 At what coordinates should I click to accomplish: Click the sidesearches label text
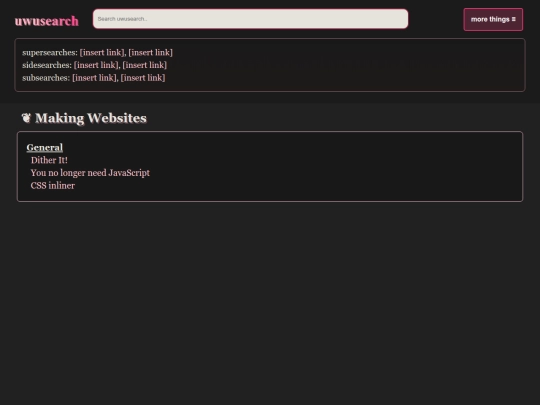(x=47, y=65)
